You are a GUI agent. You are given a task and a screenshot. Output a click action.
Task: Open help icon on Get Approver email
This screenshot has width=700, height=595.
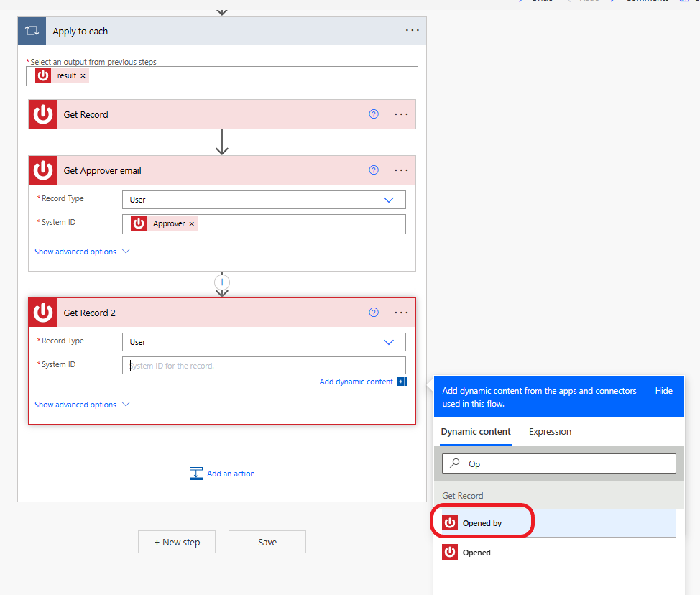point(374,170)
